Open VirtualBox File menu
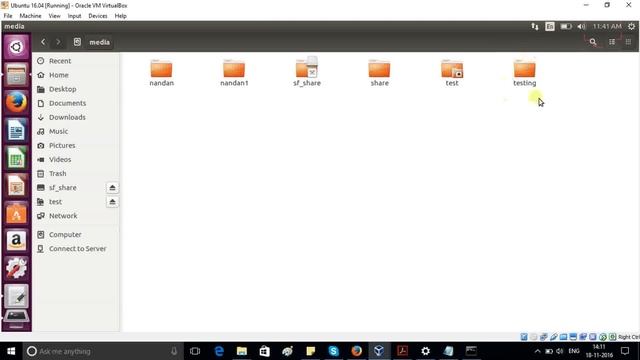Viewport: 640px width, 360px height. pyautogui.click(x=8, y=16)
